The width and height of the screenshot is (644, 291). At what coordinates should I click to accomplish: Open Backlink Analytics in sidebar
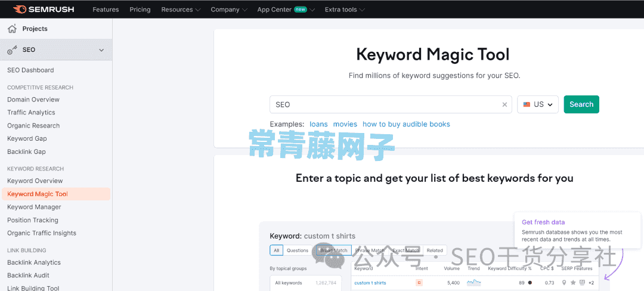point(33,263)
